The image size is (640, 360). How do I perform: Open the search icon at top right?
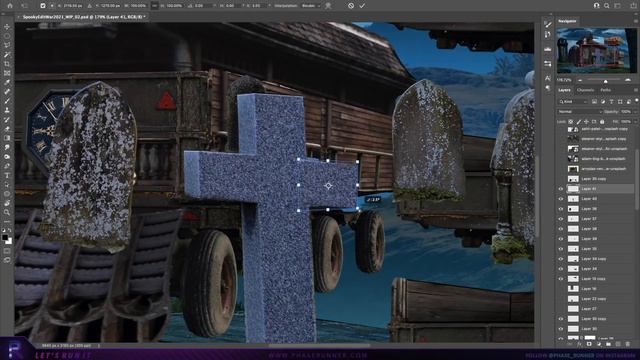click(607, 6)
